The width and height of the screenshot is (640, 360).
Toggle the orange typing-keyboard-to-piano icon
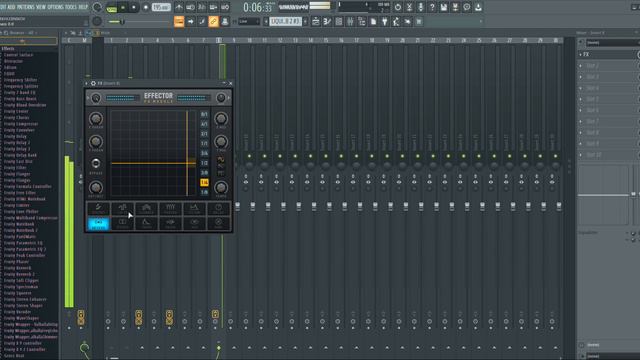179,22
